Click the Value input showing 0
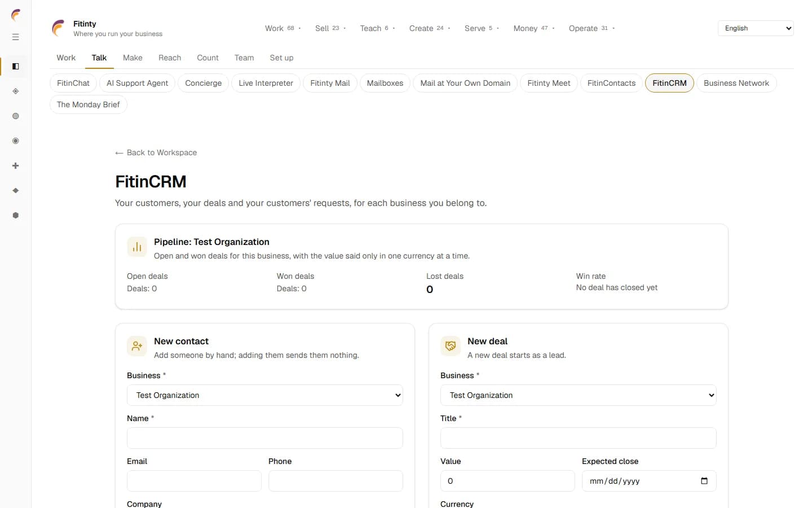812x508 pixels. (507, 481)
